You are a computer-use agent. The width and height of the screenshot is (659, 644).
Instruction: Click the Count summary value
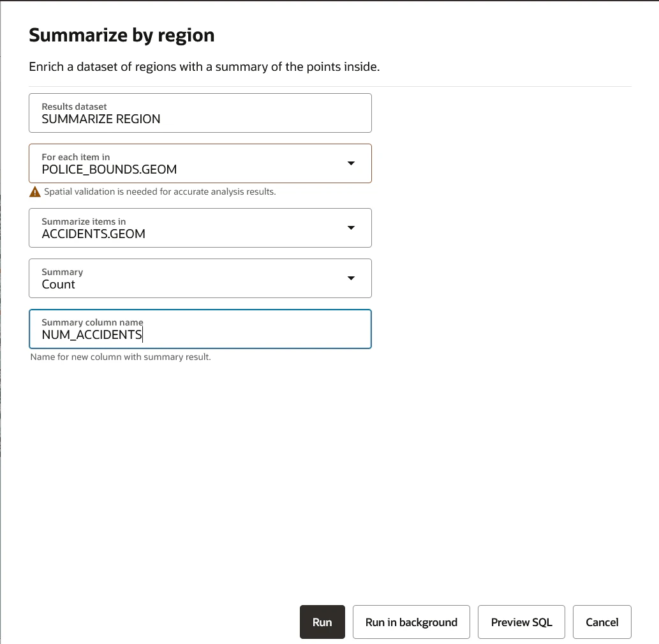pos(59,284)
